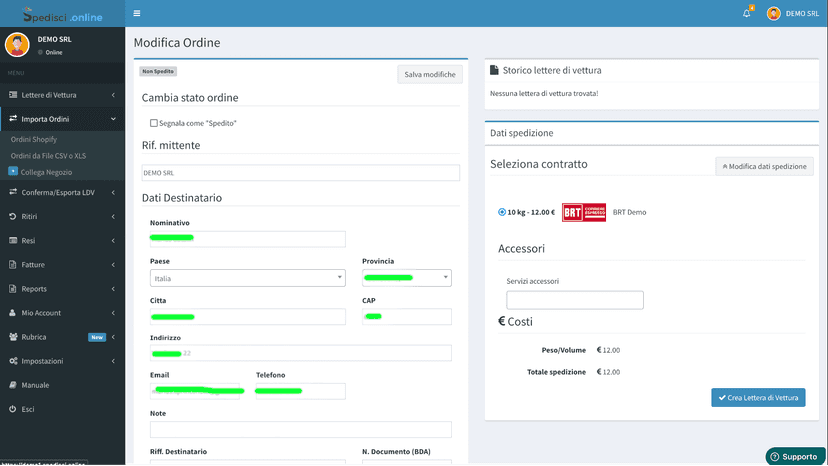Click the Spedisci.online logo
This screenshot has height=466, width=828.
point(62,15)
